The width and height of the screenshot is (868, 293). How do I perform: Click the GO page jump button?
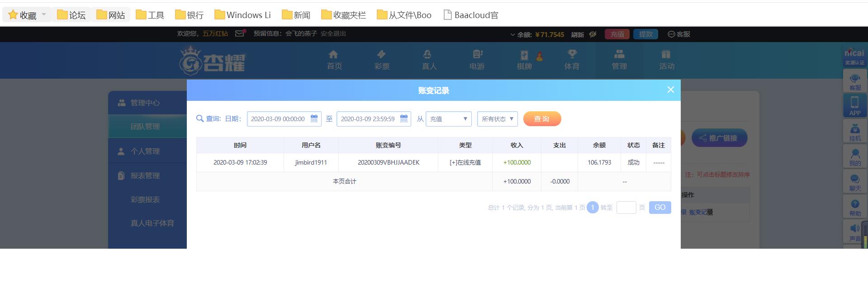coord(660,208)
